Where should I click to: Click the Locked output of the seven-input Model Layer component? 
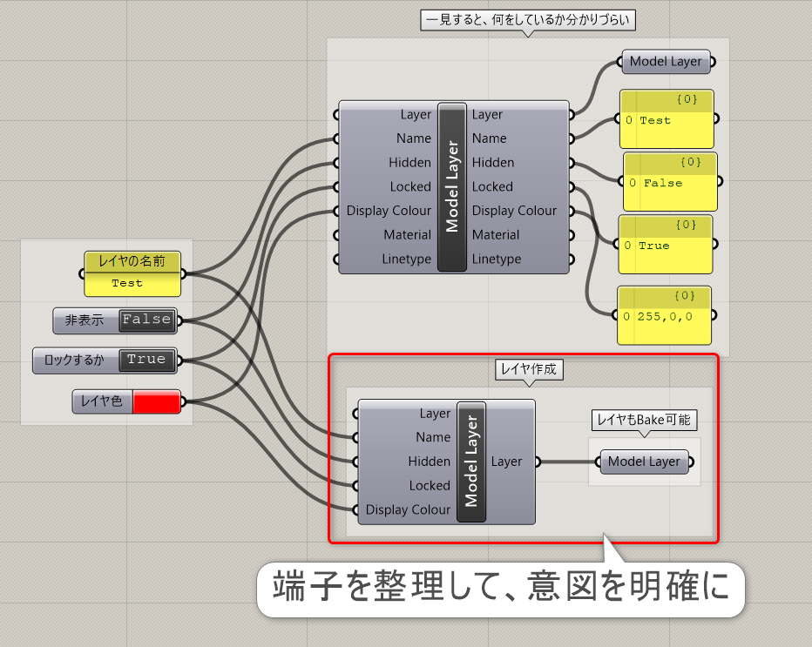[x=492, y=187]
